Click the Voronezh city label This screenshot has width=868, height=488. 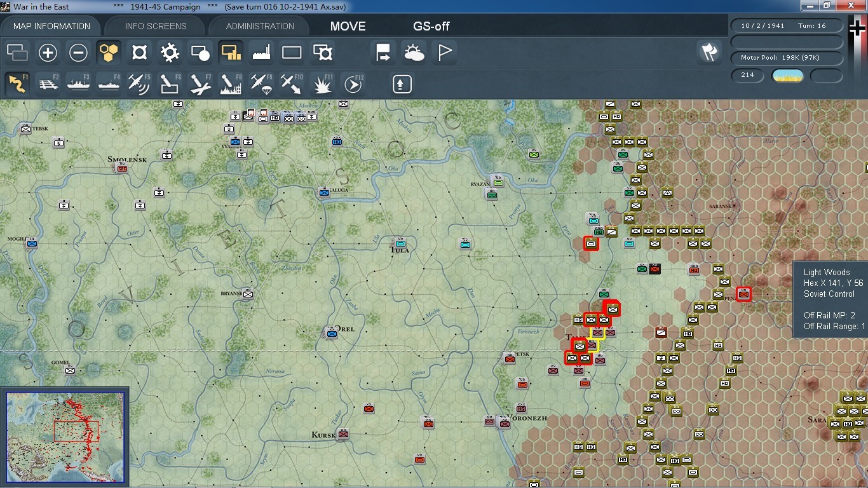[527, 418]
